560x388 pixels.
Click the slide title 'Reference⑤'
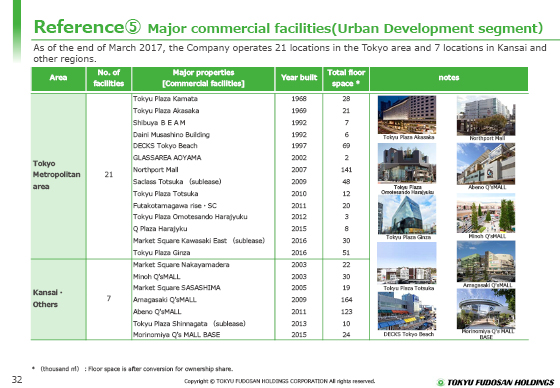pos(87,27)
